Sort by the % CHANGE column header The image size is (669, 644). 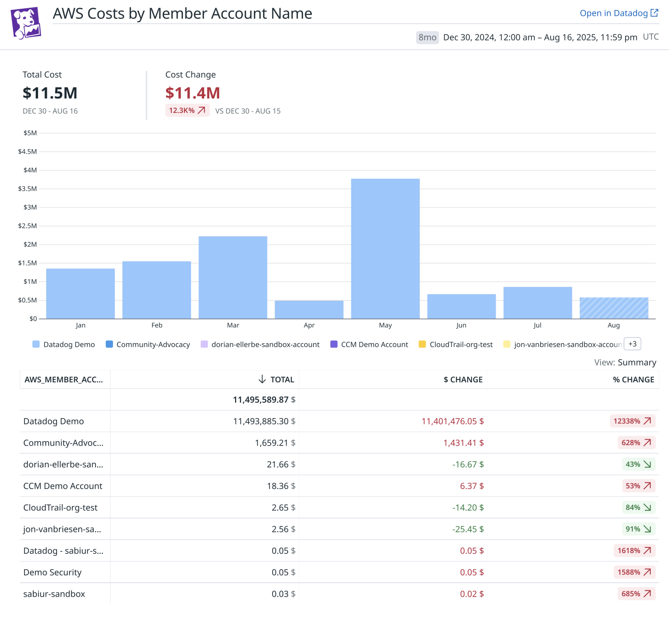point(633,379)
